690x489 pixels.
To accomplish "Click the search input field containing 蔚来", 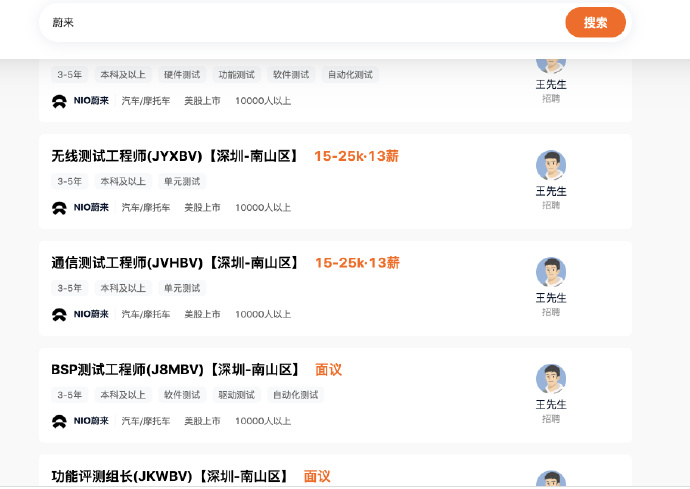I will click(300, 22).
